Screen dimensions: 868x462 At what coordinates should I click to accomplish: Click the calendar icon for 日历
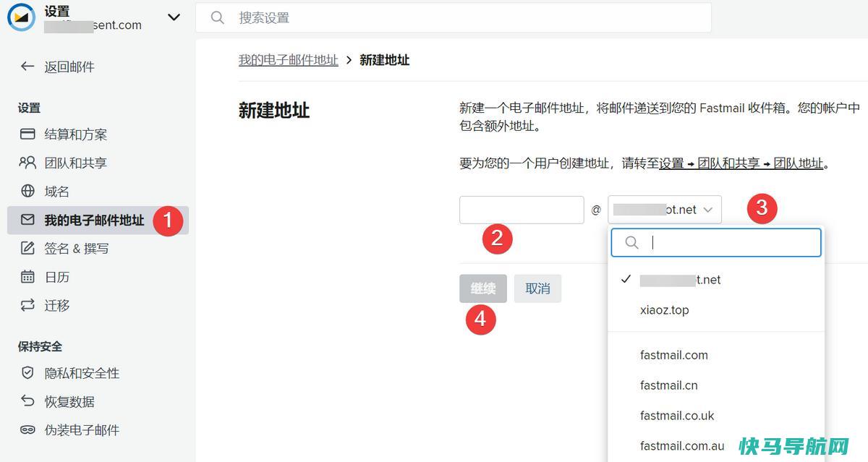pyautogui.click(x=27, y=276)
